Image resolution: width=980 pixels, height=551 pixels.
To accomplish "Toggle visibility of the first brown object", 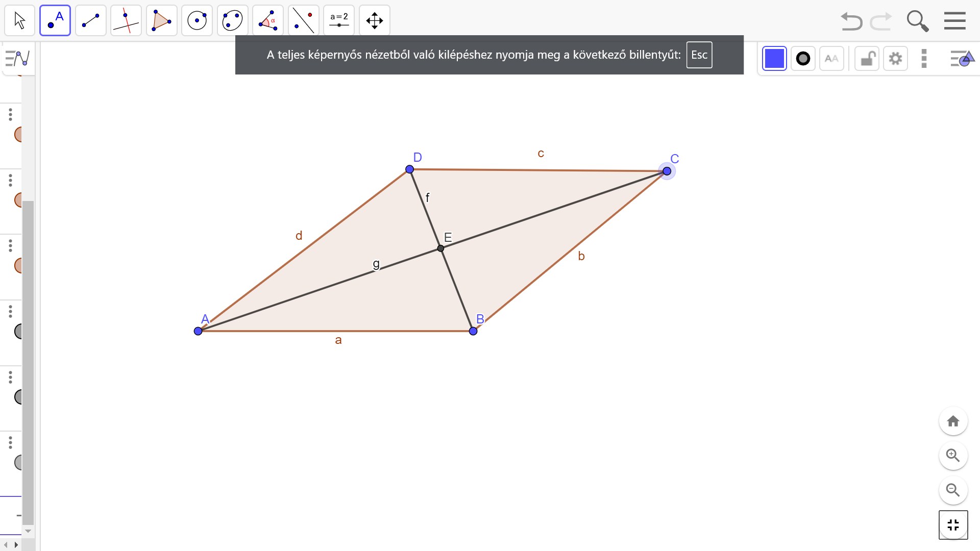I will [x=19, y=135].
